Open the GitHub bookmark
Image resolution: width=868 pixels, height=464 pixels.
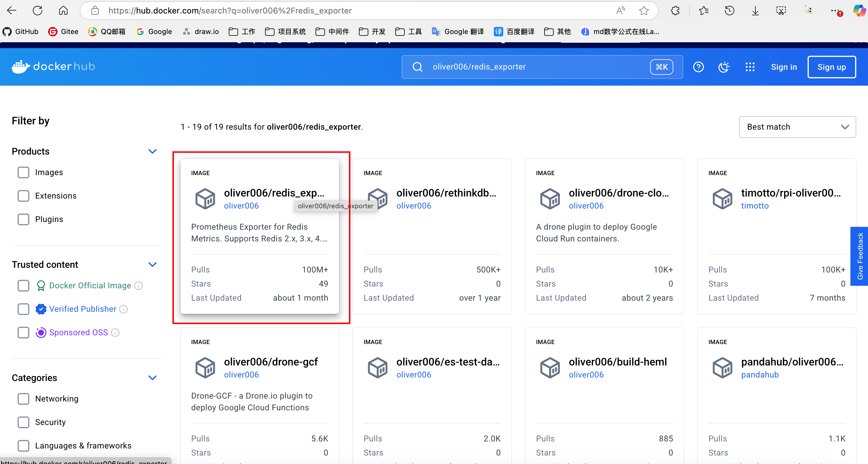(x=20, y=32)
